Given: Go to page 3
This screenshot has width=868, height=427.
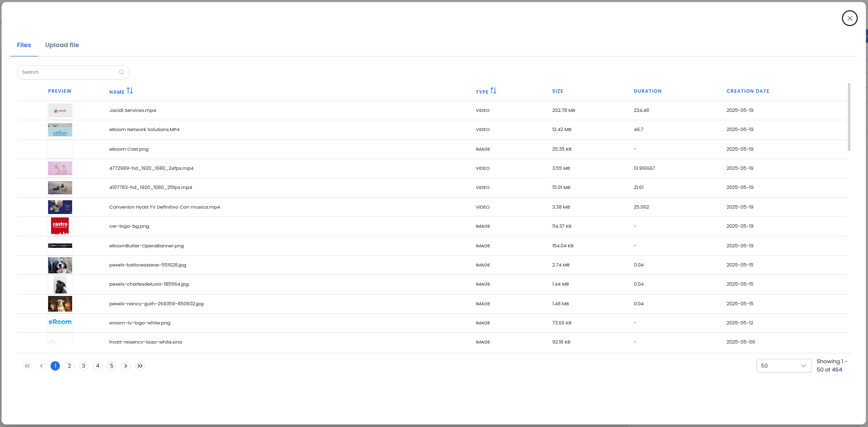Looking at the screenshot, I should coord(84,366).
